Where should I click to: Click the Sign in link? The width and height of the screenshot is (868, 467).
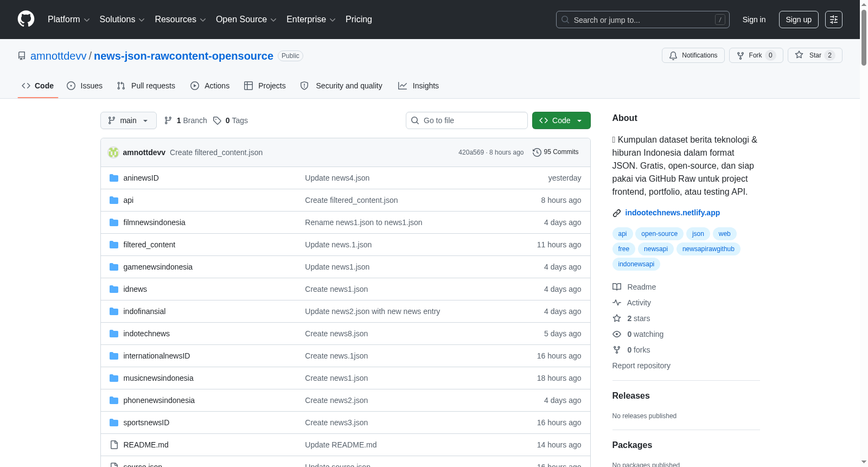click(x=754, y=20)
